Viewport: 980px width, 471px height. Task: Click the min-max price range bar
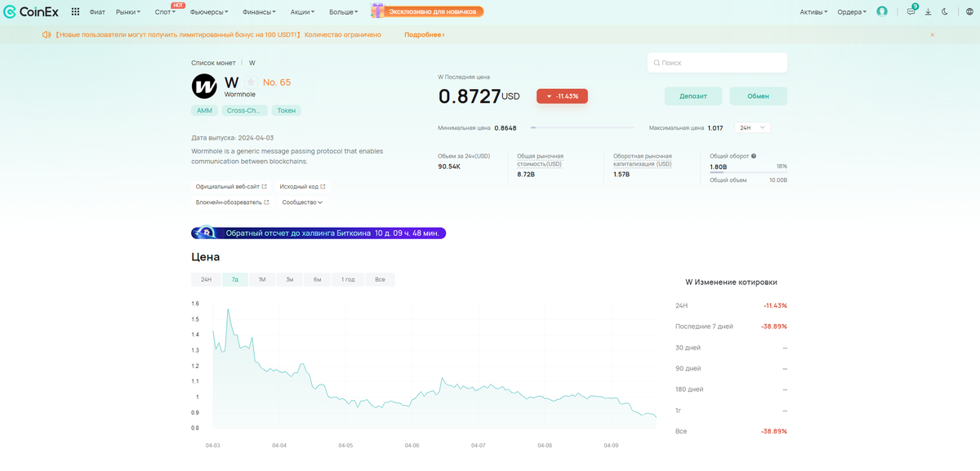(583, 127)
